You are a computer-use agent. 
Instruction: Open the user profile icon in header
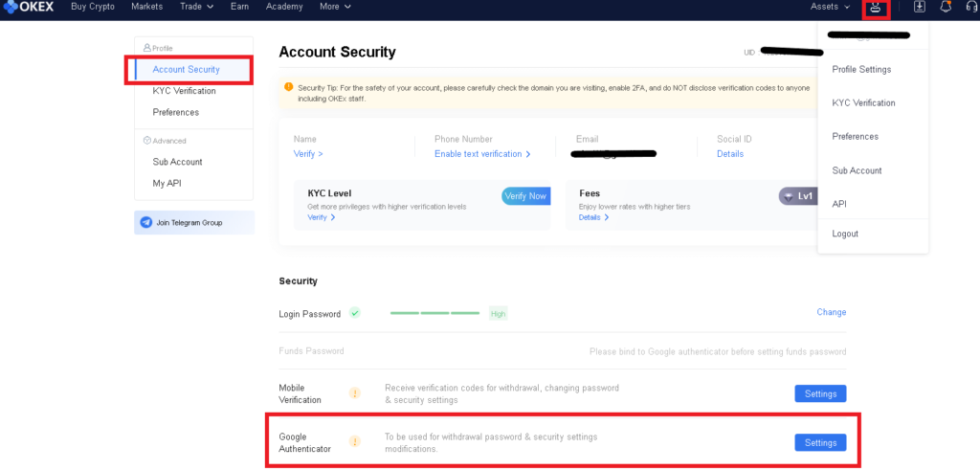[x=876, y=8]
